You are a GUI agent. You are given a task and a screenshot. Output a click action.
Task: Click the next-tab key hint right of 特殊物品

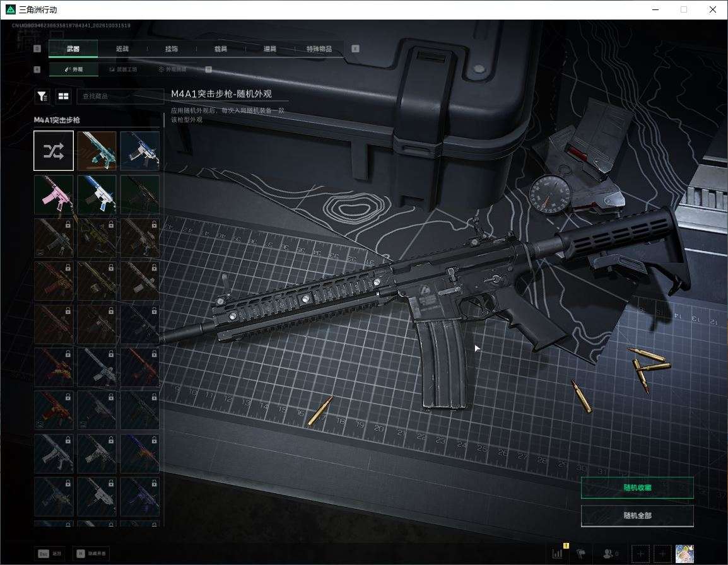[355, 49]
